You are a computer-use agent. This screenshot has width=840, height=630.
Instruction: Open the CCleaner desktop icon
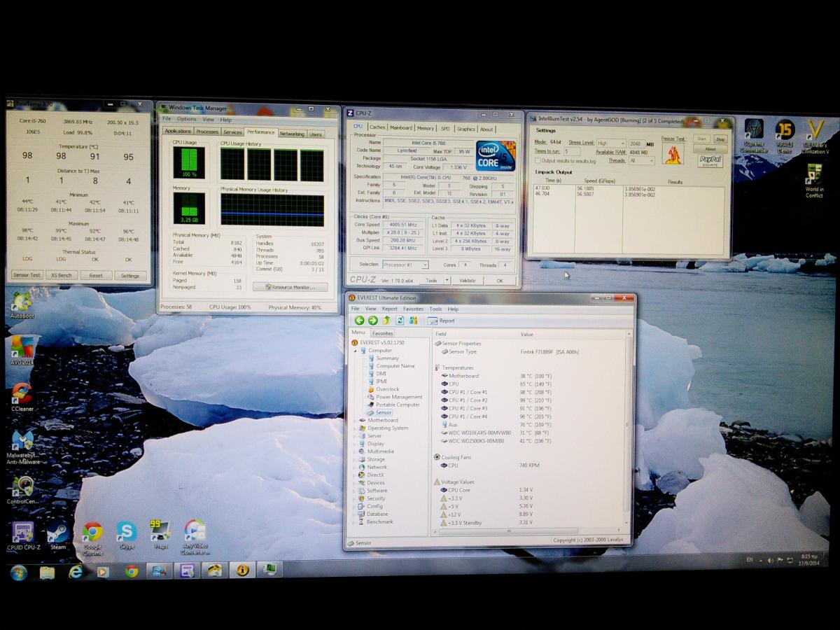(x=22, y=397)
